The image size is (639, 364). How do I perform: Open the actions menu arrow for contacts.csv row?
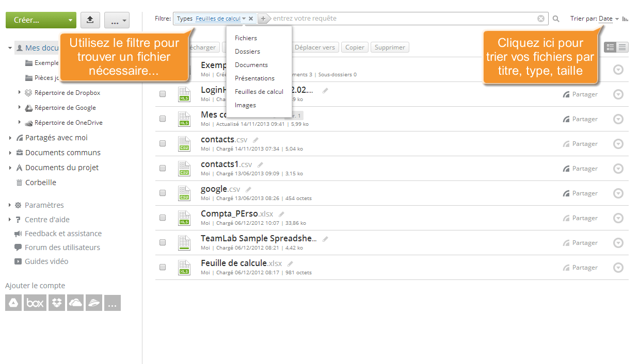618,144
